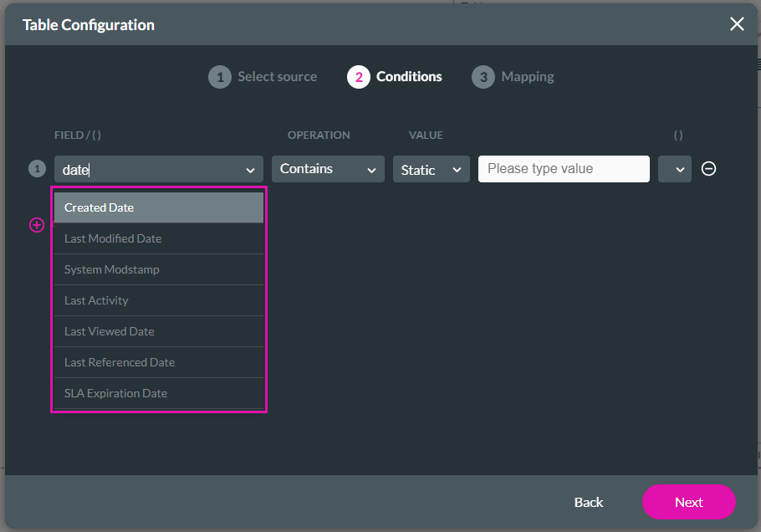Click the 'Please type value' input field
Screen dimensions: 761x532
(x=563, y=168)
